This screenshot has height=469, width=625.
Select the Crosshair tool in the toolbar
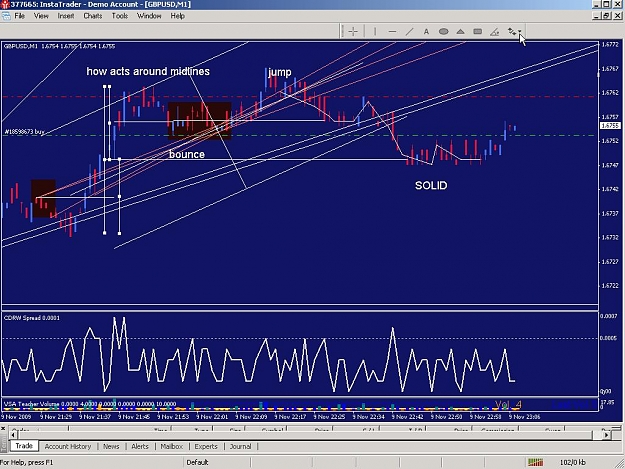[x=353, y=31]
